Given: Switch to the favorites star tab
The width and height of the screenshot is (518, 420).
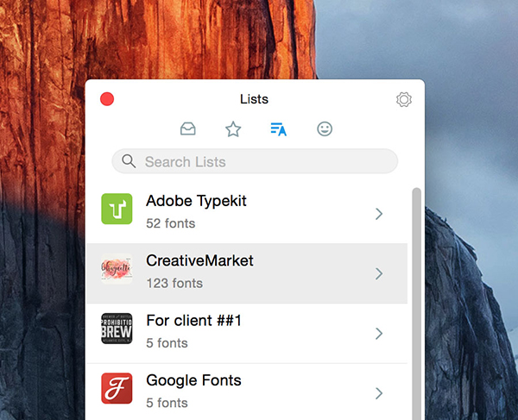Looking at the screenshot, I should 233,129.
